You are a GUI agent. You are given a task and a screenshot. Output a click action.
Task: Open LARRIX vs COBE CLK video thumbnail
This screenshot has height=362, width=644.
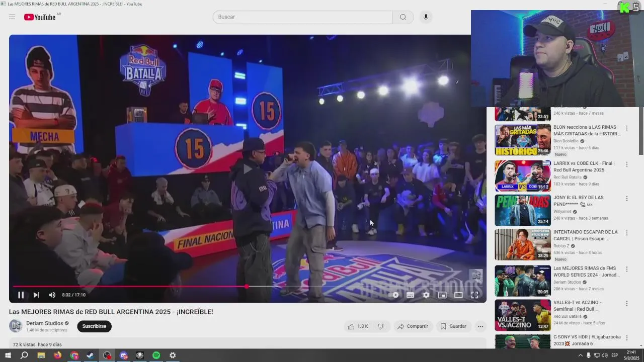[523, 176]
